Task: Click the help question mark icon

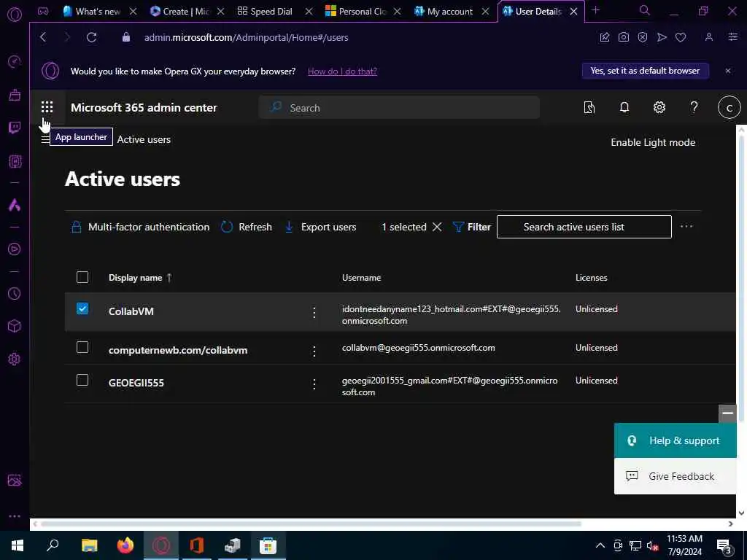Action: [x=694, y=108]
